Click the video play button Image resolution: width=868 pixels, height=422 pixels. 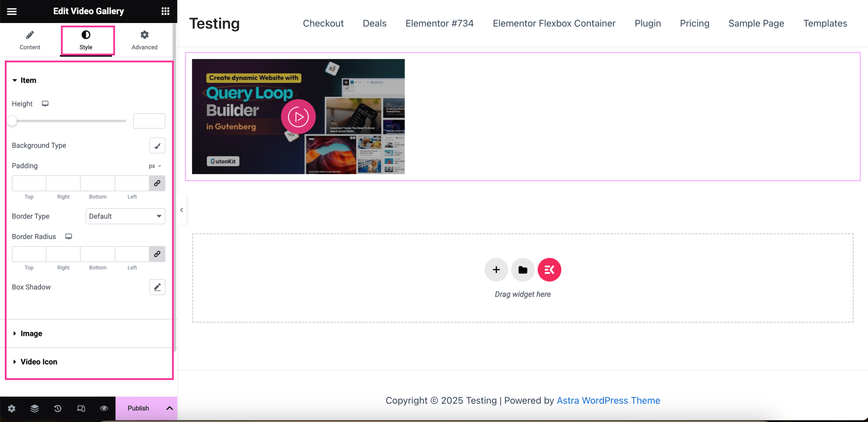pos(298,117)
